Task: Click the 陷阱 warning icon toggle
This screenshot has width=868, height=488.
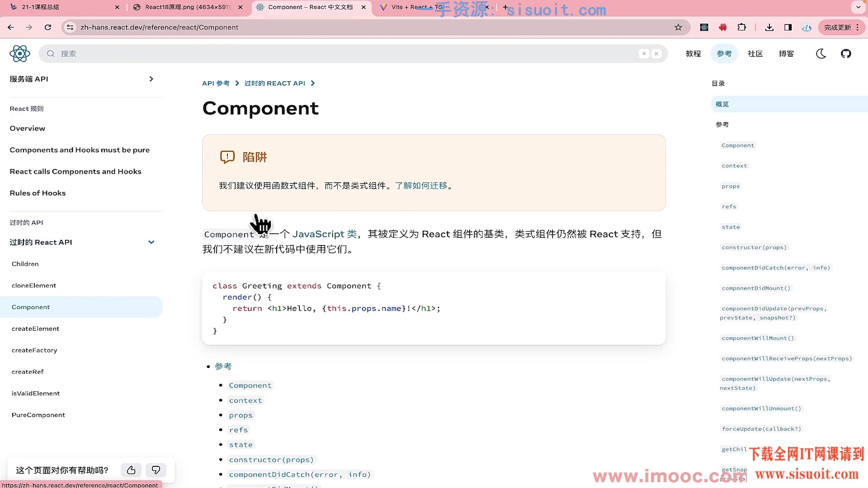Action: coord(227,157)
